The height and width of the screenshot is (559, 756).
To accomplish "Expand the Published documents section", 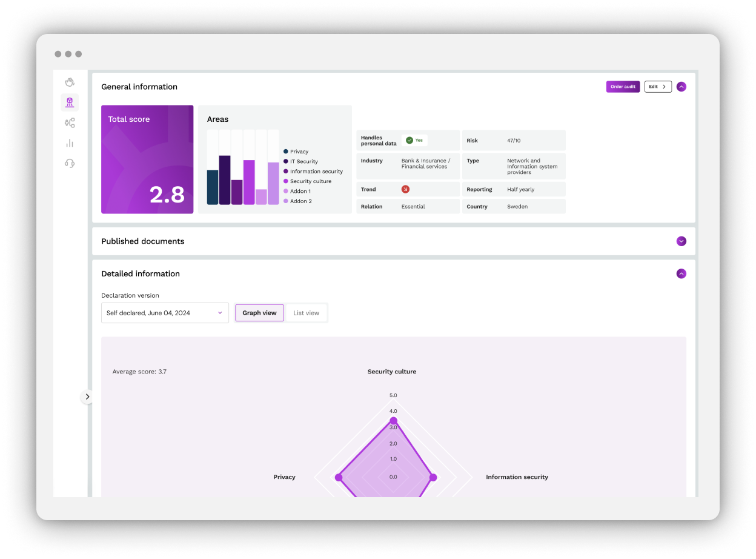I will [681, 241].
